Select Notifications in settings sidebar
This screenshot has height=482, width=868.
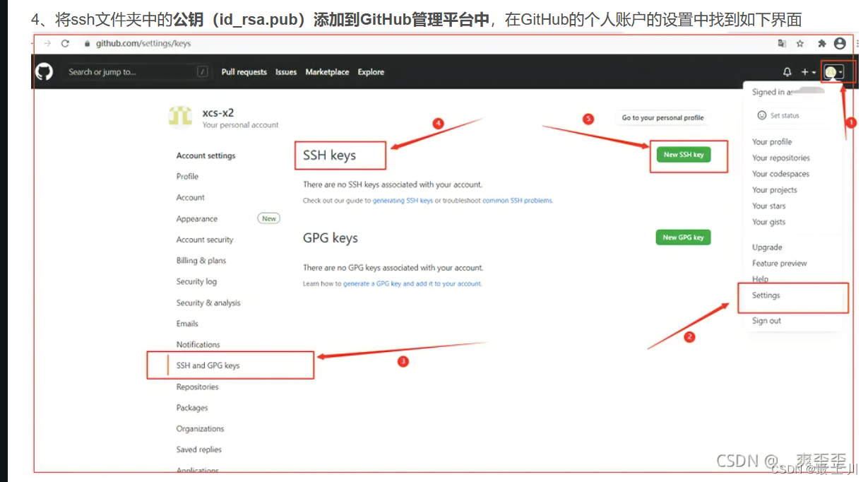pyautogui.click(x=198, y=345)
